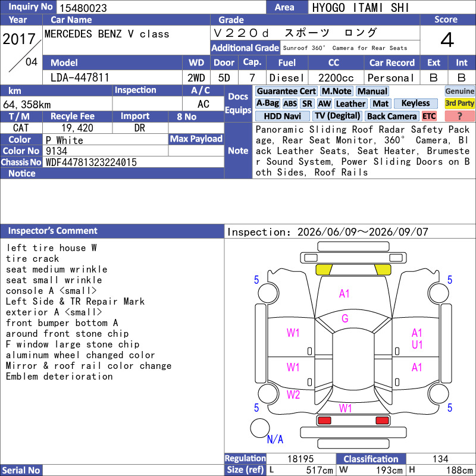Viewport: 476px width, 476px height.
Task: Click the door value 5D
Action: pos(224,78)
